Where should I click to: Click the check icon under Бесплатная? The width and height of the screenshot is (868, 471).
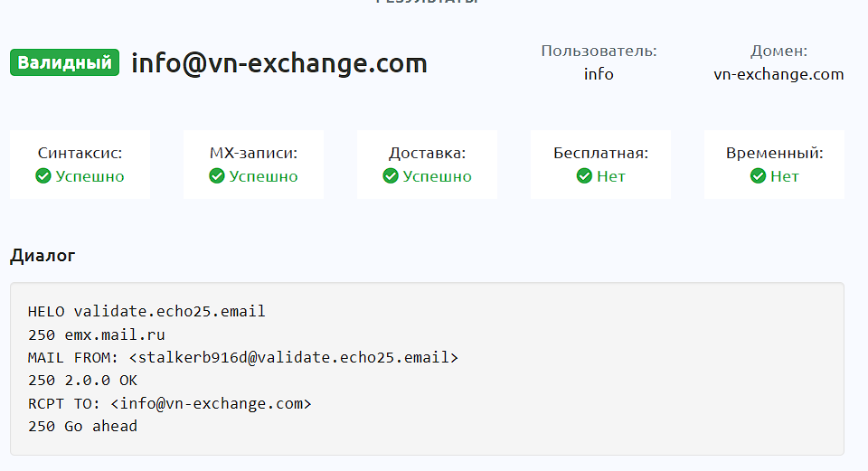583,176
